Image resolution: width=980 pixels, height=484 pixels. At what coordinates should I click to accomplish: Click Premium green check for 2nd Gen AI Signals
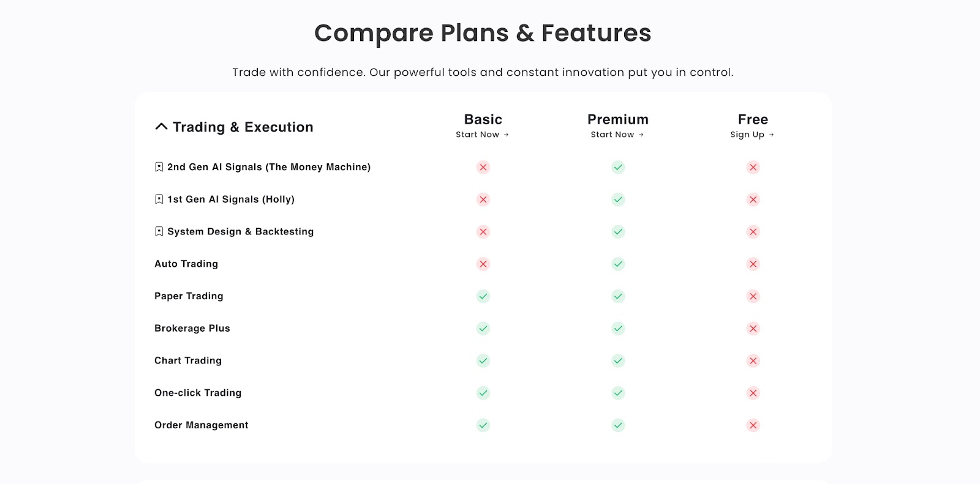click(x=618, y=167)
